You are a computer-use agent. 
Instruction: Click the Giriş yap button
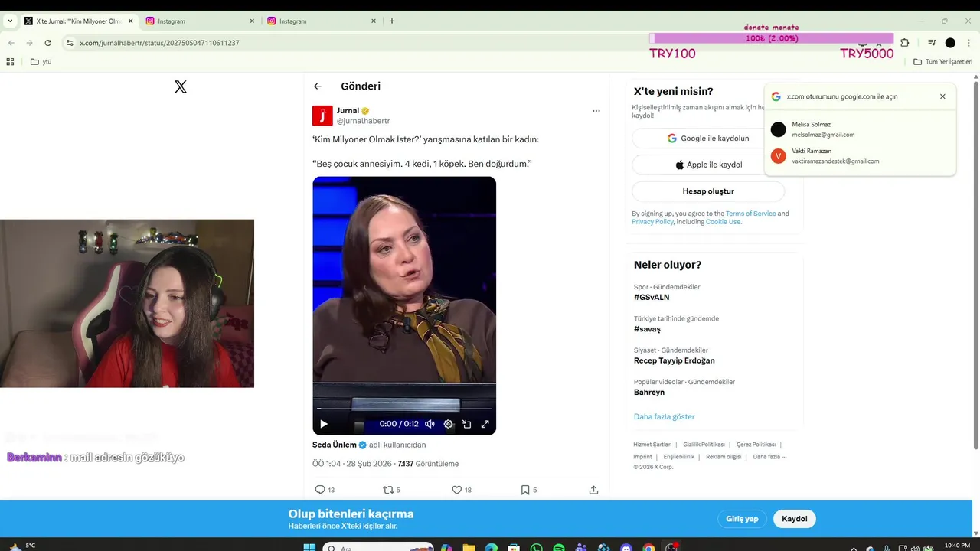(x=742, y=519)
